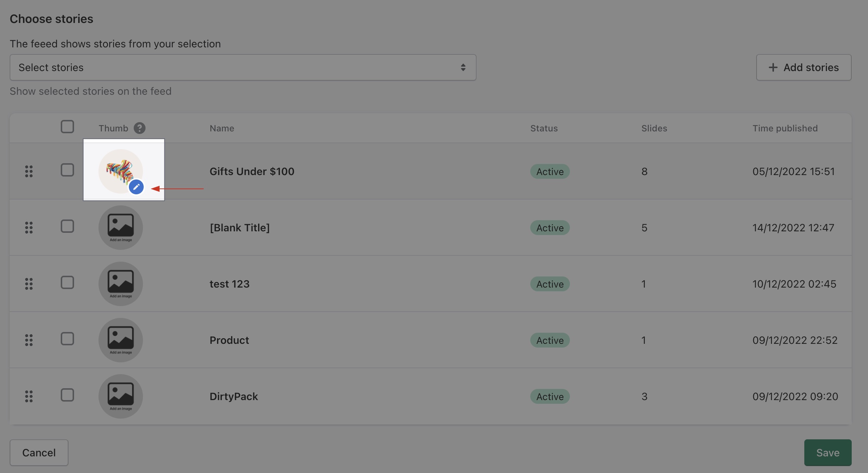Image resolution: width=868 pixels, height=473 pixels.
Task: Click drag handle beside Product story
Action: (29, 340)
